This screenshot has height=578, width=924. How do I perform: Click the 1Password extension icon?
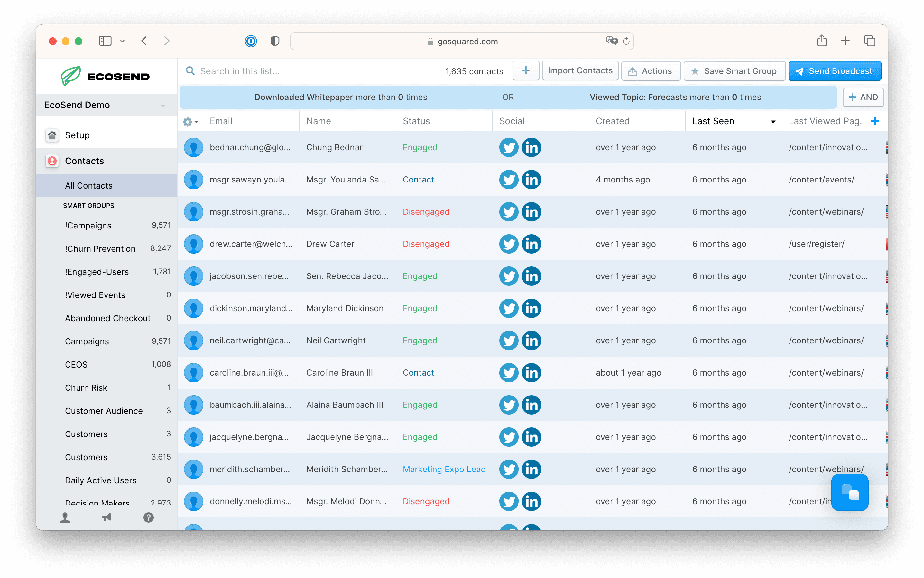[251, 41]
